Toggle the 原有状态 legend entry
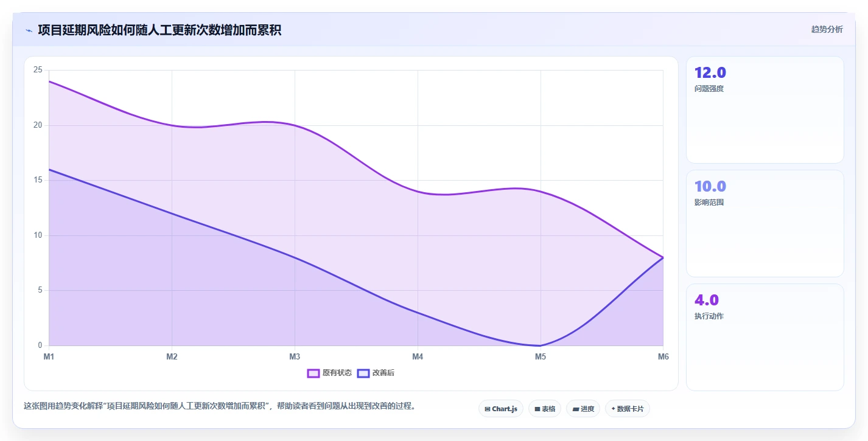The width and height of the screenshot is (868, 441). [x=329, y=373]
